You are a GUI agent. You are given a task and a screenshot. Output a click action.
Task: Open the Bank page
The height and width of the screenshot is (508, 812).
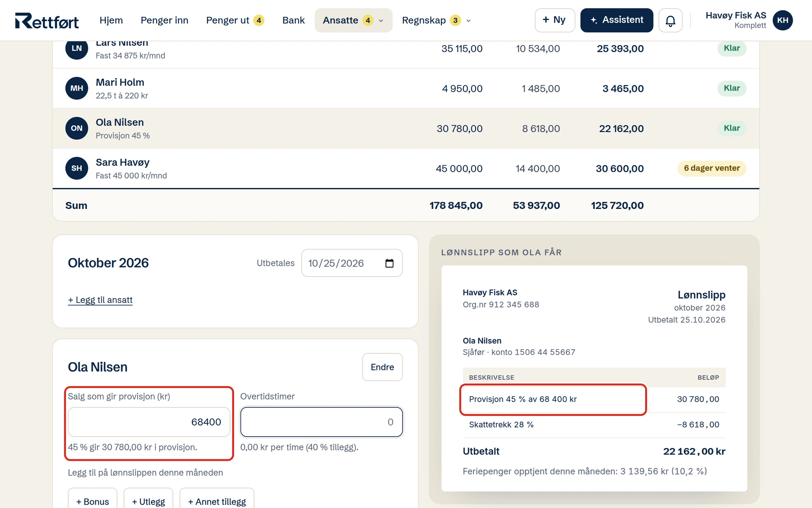click(293, 20)
